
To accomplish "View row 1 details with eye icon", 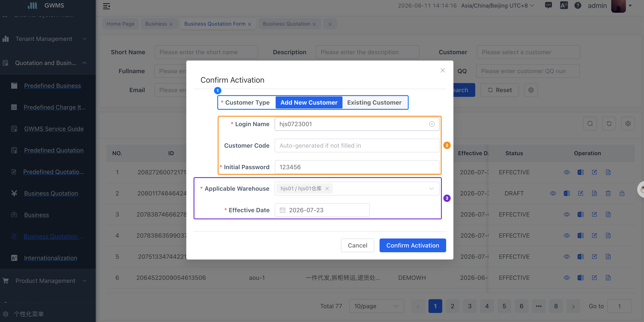I will [x=567, y=172].
